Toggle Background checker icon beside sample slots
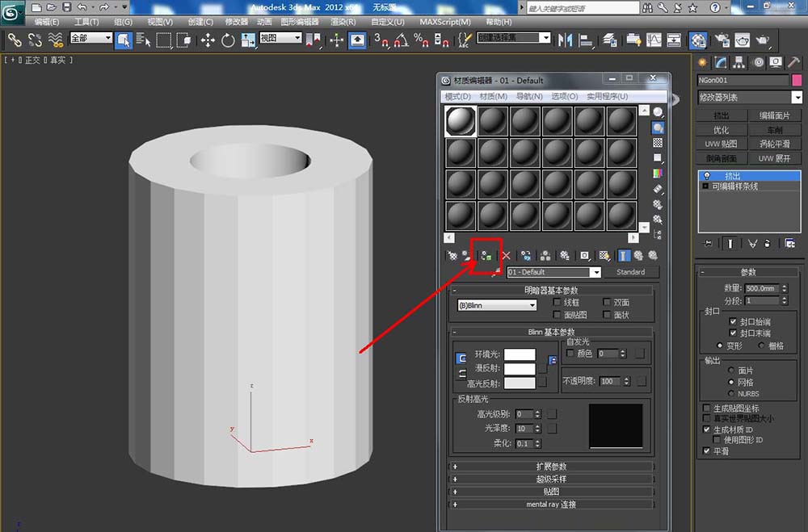808x532 pixels. click(x=658, y=143)
